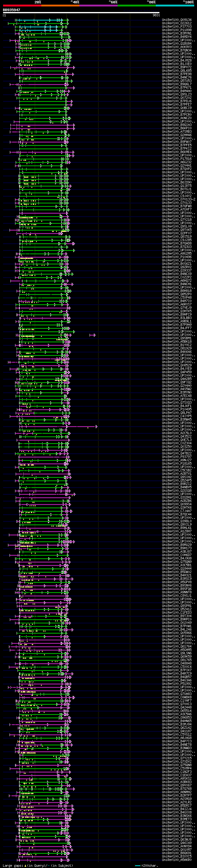Image resolution: width=197 pixels, height=868 pixels.
Task: Click the UniRef100_Q2HH46 label
Action: point(177,135)
